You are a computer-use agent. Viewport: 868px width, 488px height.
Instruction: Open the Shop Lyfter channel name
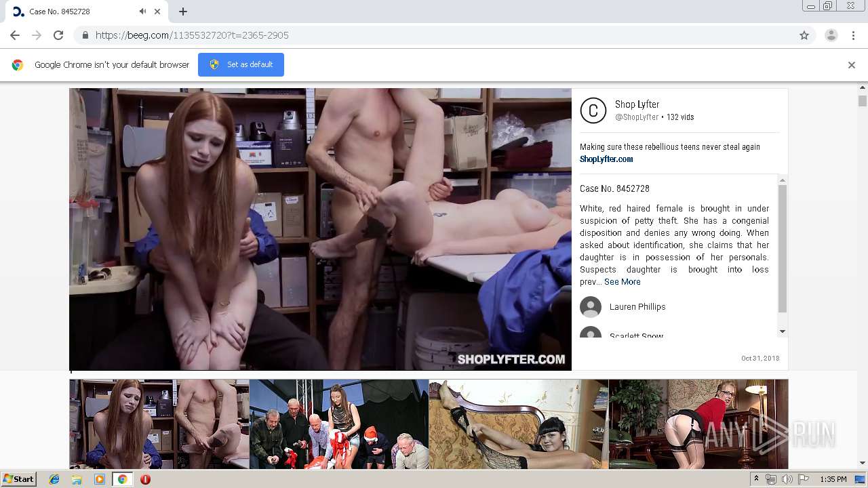click(637, 104)
